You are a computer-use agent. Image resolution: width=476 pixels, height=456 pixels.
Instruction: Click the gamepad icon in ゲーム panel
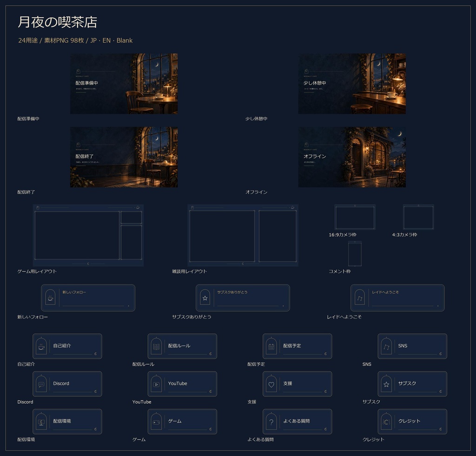156,423
